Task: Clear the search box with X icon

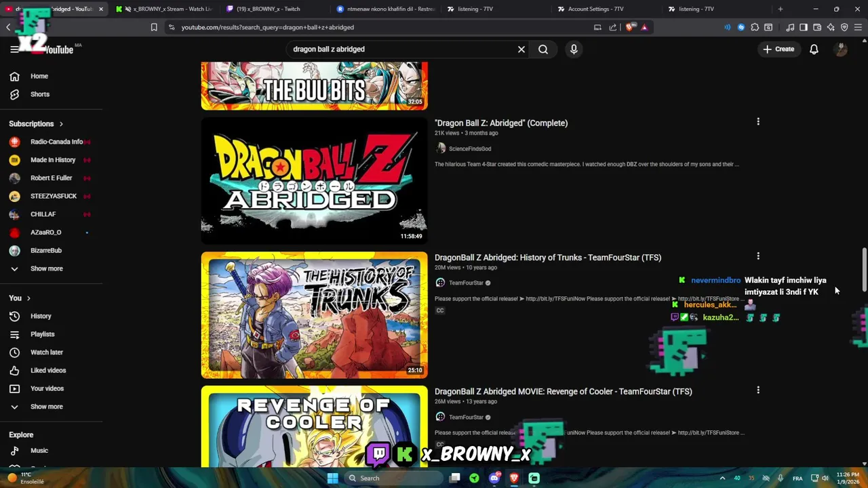Action: click(521, 49)
